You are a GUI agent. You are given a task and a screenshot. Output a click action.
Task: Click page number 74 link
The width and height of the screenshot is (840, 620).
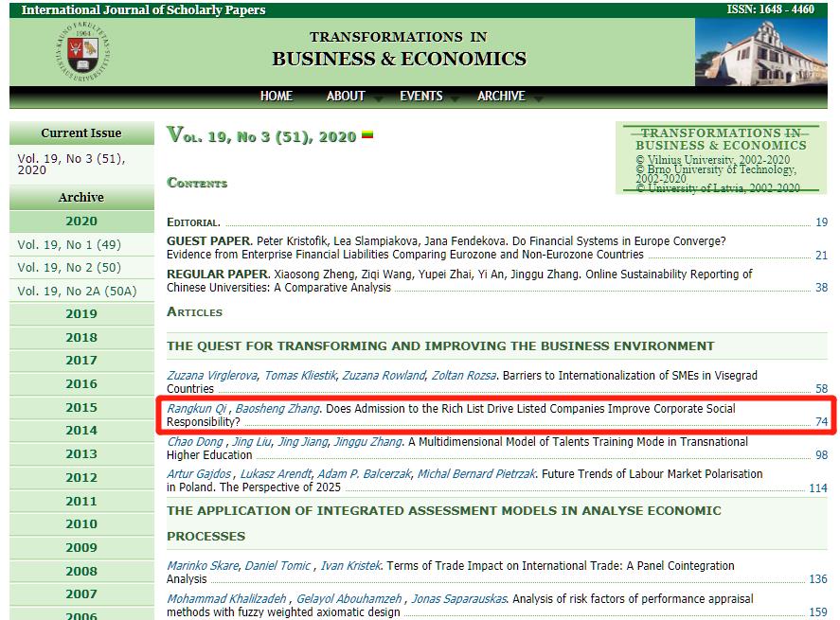point(820,422)
